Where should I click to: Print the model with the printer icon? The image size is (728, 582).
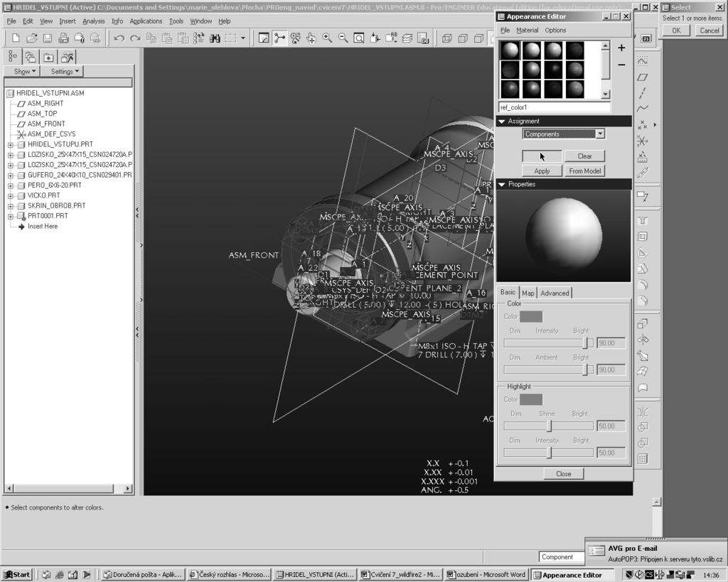coord(63,38)
